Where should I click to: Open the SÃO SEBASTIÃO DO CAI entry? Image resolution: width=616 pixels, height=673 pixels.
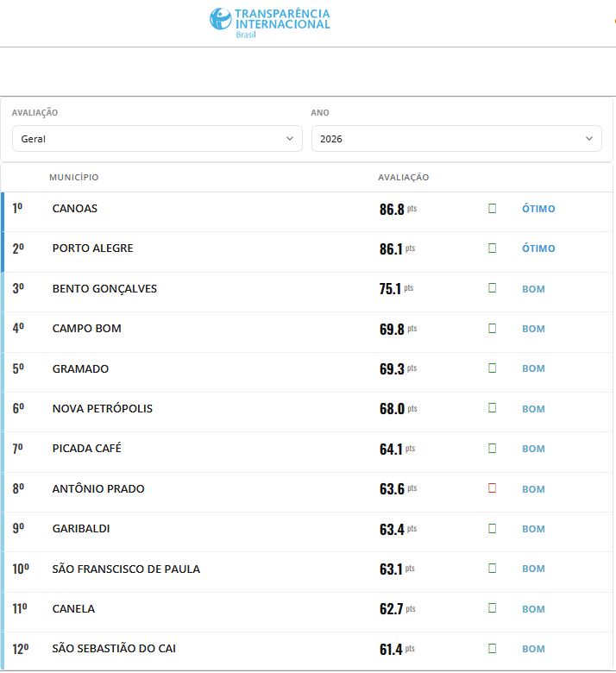pos(114,649)
